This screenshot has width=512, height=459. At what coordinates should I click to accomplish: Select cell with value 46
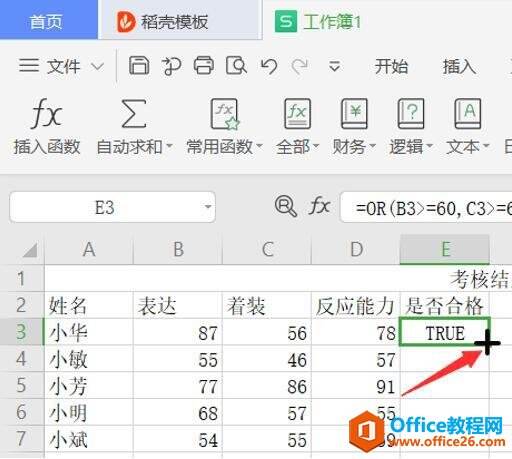pyautogui.click(x=267, y=358)
